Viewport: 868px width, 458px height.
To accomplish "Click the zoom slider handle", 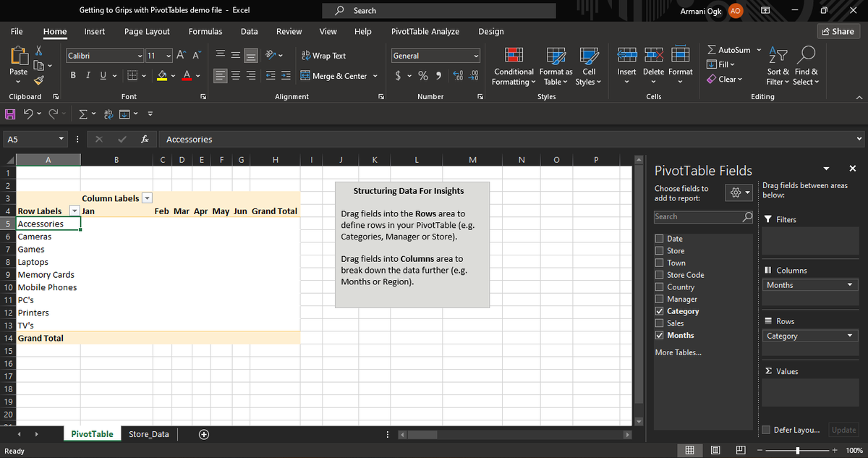I will [x=796, y=451].
